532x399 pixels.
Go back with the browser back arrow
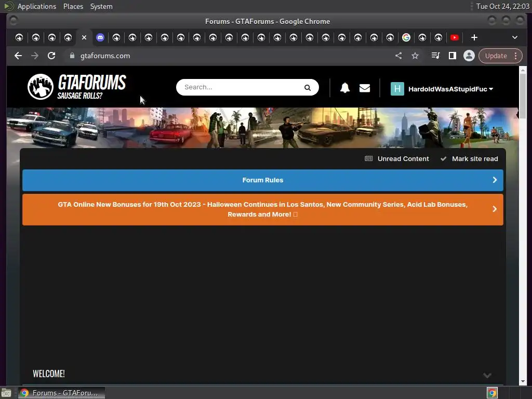[18, 56]
